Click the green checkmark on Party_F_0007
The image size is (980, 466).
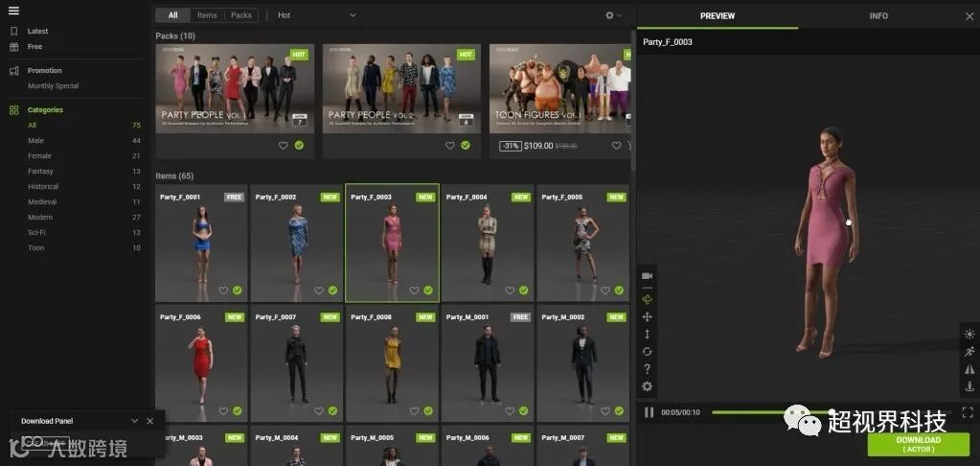click(x=332, y=411)
